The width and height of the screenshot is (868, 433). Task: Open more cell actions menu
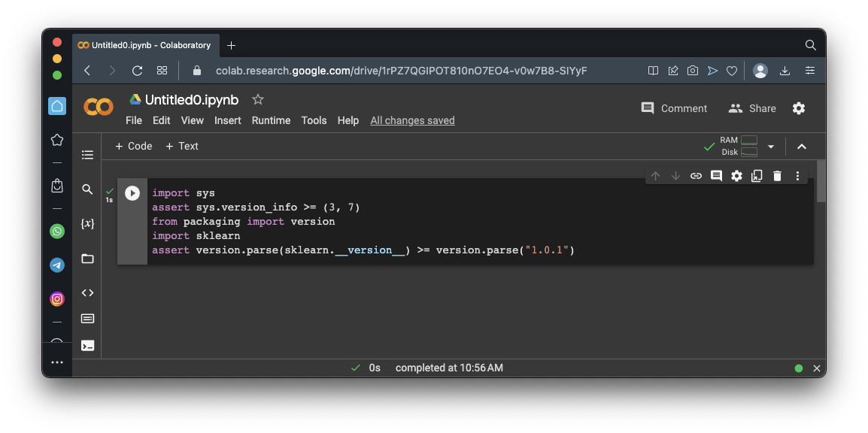pos(798,176)
